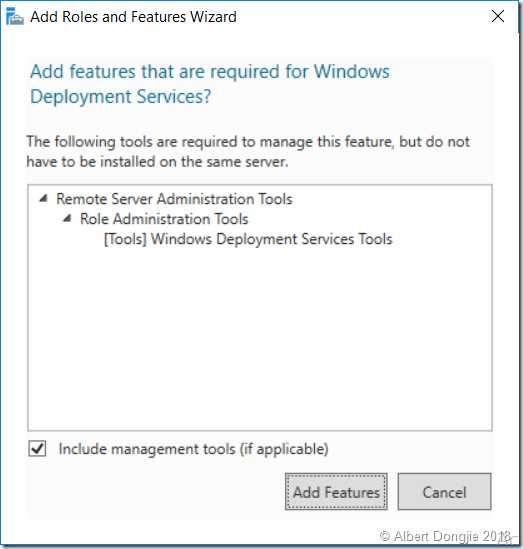This screenshot has height=549, width=523.
Task: Click the Include management tools label text
Action: click(x=194, y=449)
